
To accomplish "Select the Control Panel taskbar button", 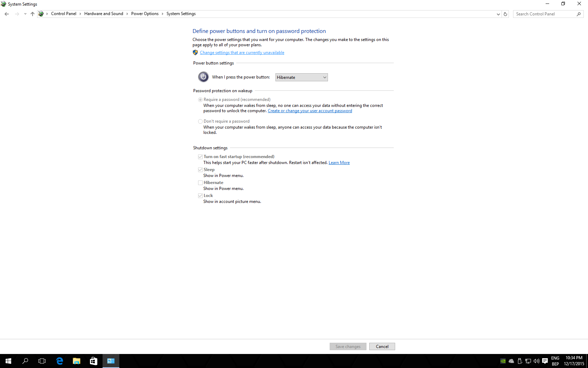I will (x=111, y=361).
